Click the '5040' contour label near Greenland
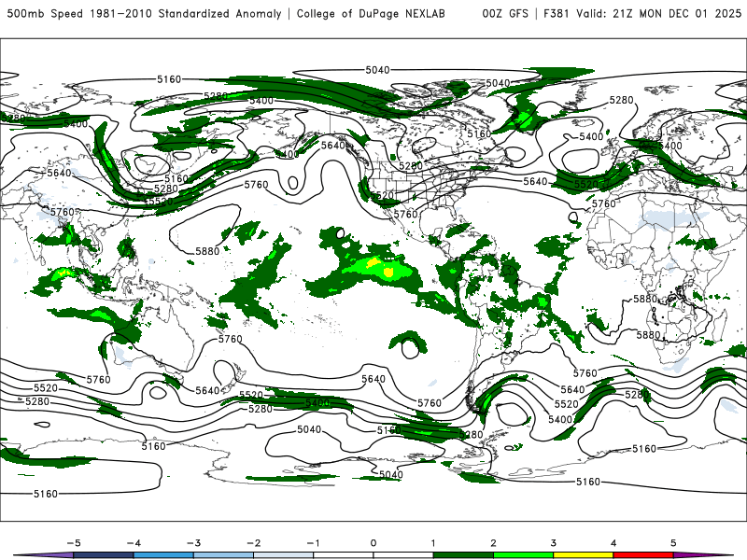747x560 pixels. pos(498,83)
